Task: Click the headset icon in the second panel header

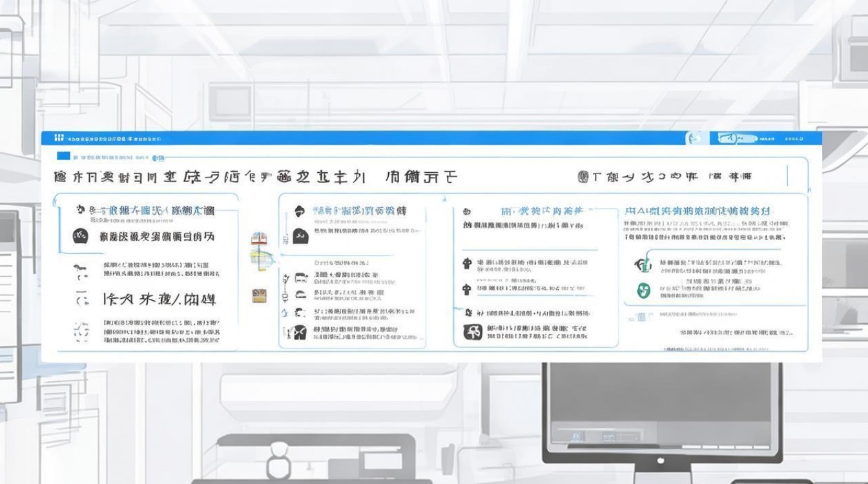Action: click(299, 210)
